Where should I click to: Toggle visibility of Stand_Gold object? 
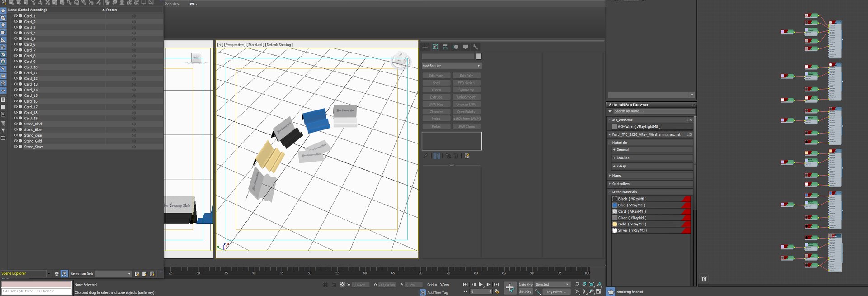pyautogui.click(x=15, y=141)
